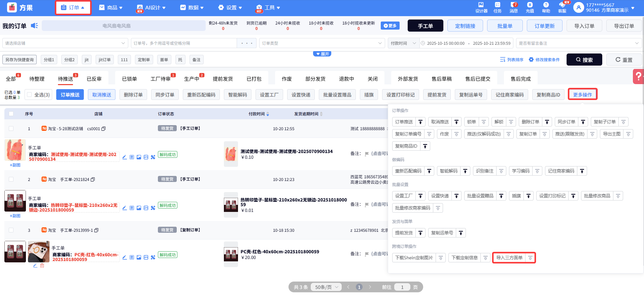This screenshot has width=644, height=296.
Task: Click the 充值 recharge icon
Action: tap(530, 7)
